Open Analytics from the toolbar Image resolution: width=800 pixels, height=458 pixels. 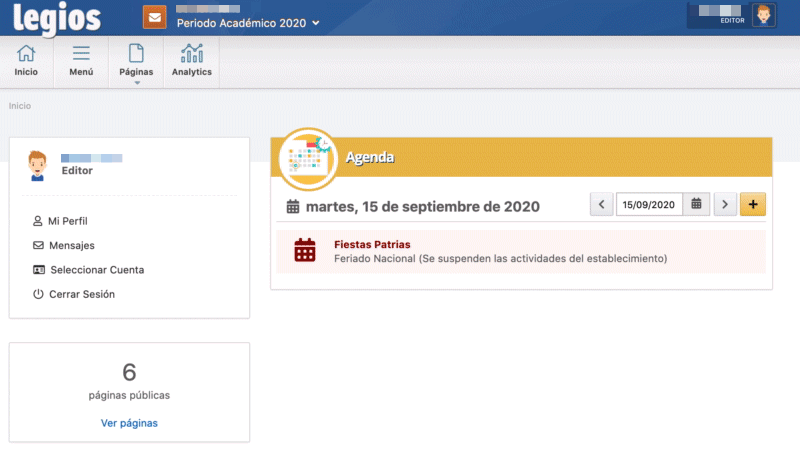coord(192,61)
